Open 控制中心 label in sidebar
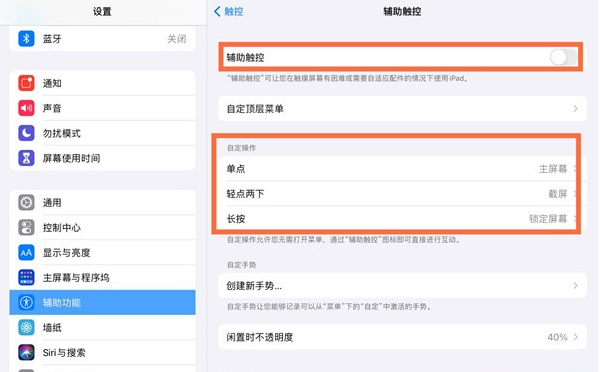 [62, 228]
